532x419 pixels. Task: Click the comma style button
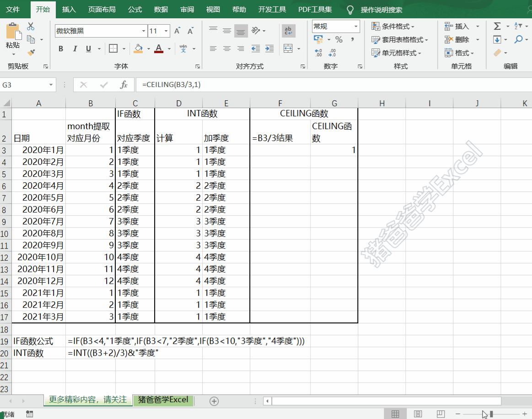pos(353,40)
